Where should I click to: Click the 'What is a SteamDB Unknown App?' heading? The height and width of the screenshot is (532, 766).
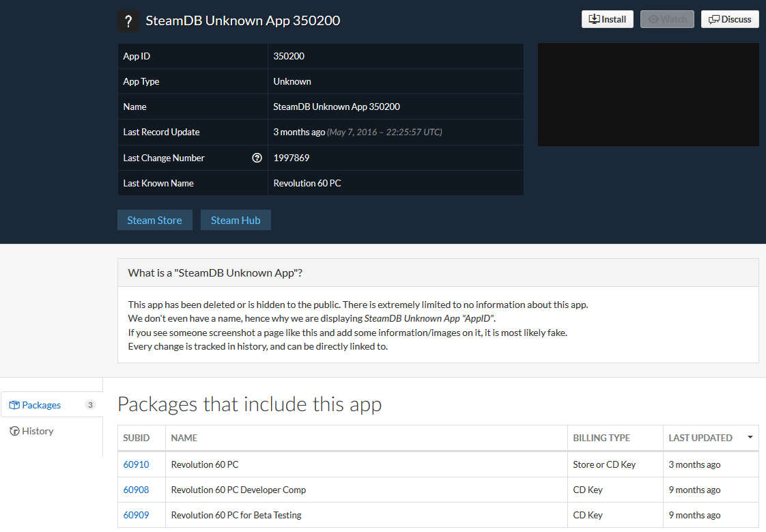(x=215, y=273)
